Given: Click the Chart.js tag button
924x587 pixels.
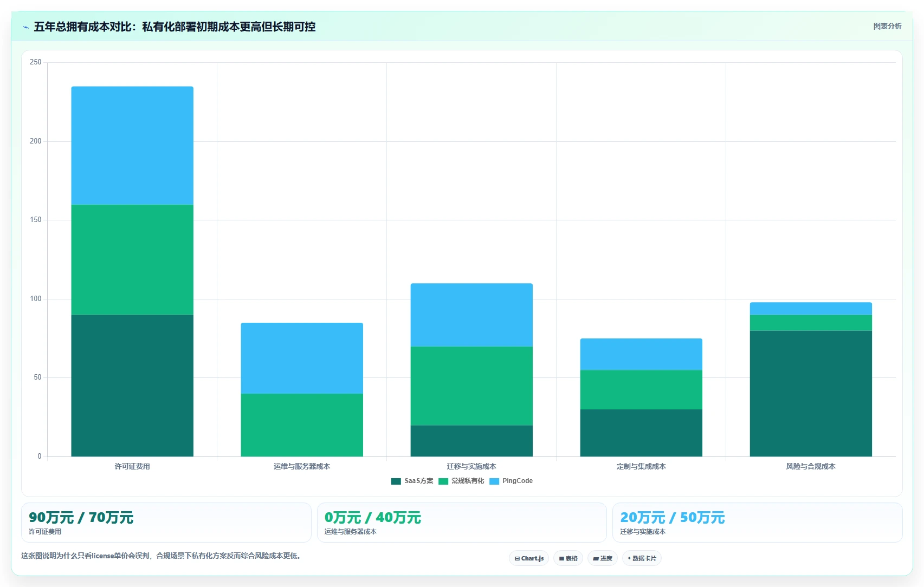Looking at the screenshot, I should click(x=529, y=558).
